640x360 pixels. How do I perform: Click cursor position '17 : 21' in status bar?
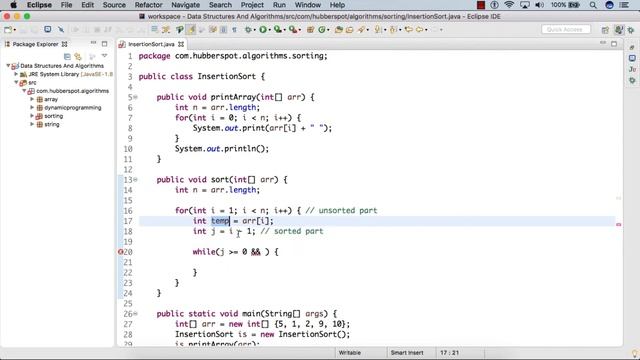[x=449, y=353]
